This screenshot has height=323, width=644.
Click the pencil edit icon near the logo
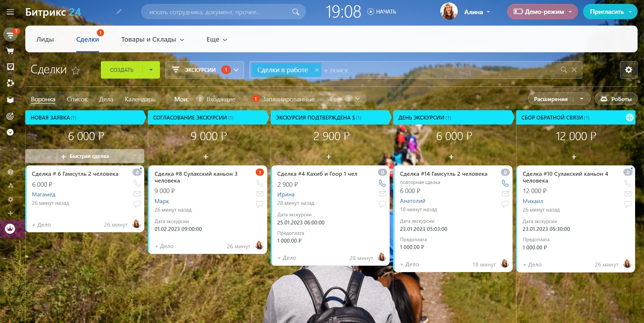click(x=119, y=12)
